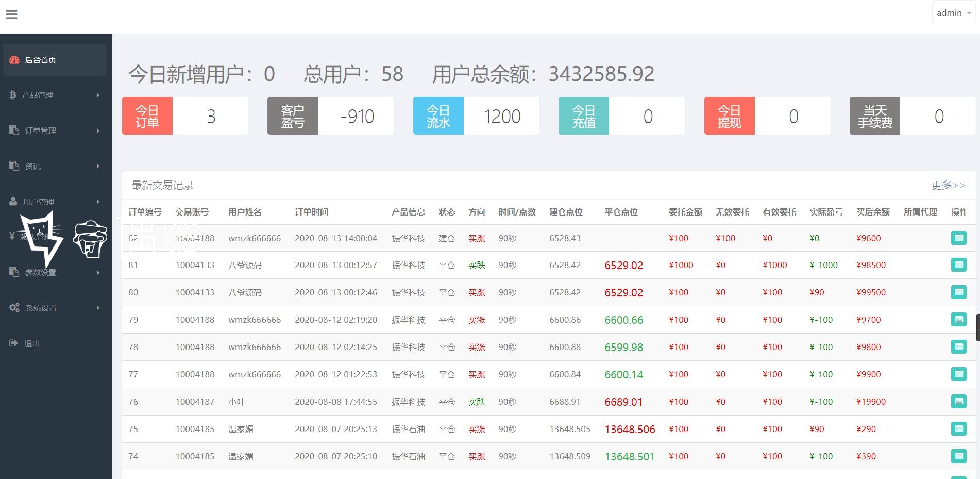This screenshot has height=479, width=980.
Task: Click the collapsed side panel handle at right edge
Action: (977, 328)
